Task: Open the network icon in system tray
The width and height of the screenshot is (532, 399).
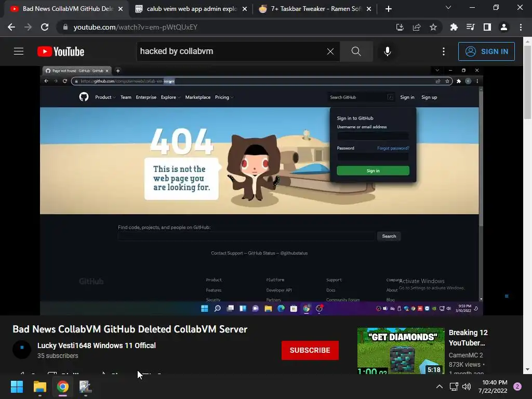Action: (x=454, y=387)
